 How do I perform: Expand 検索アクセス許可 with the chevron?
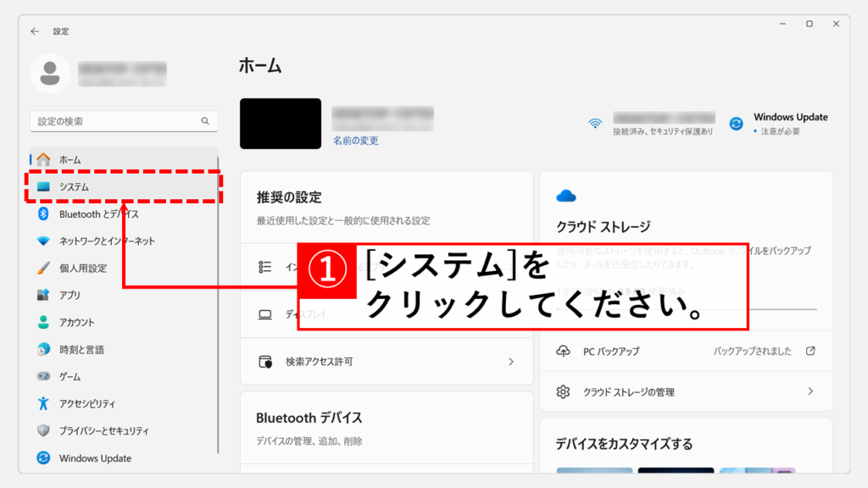coord(511,362)
